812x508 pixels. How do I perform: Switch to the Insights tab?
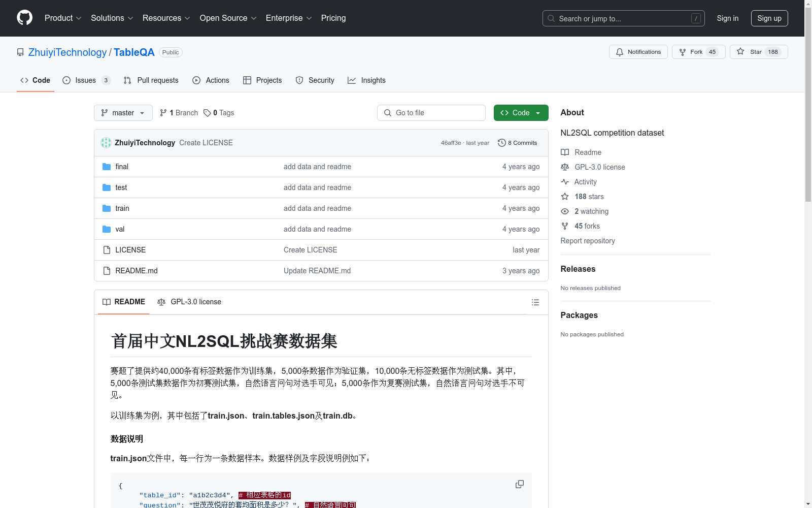[366, 80]
